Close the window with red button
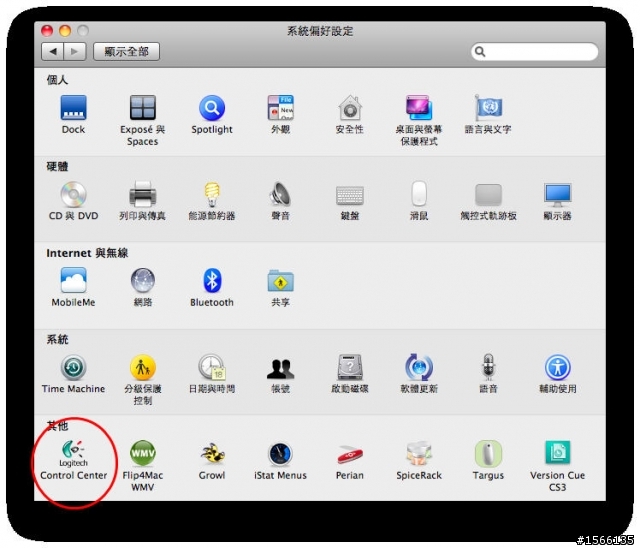 click(x=47, y=31)
